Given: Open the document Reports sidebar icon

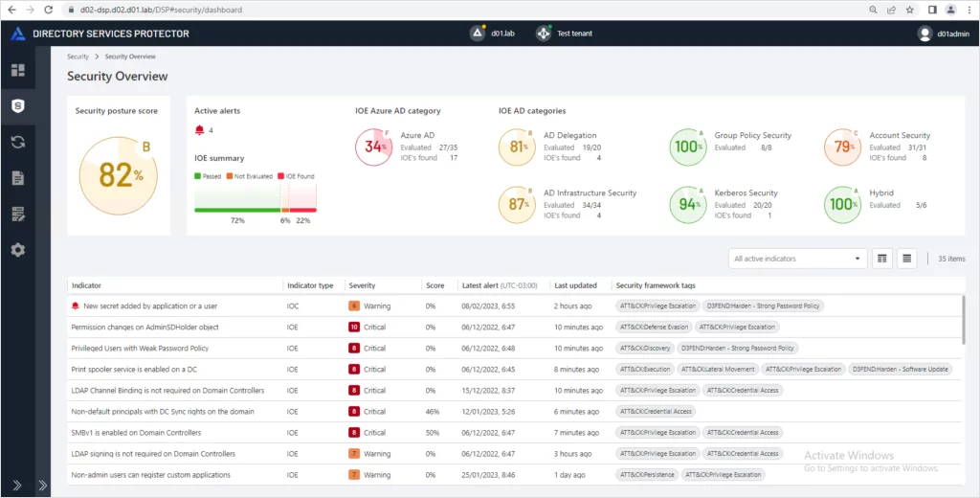Looking at the screenshot, I should (18, 178).
